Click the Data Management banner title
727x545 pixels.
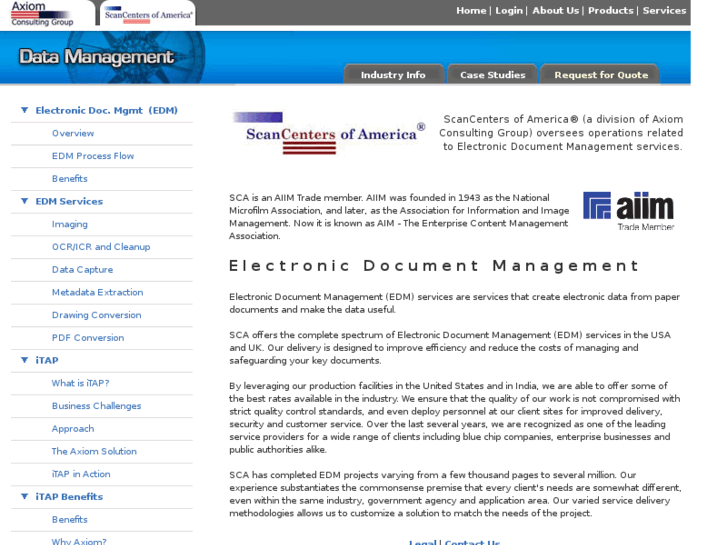[x=96, y=57]
